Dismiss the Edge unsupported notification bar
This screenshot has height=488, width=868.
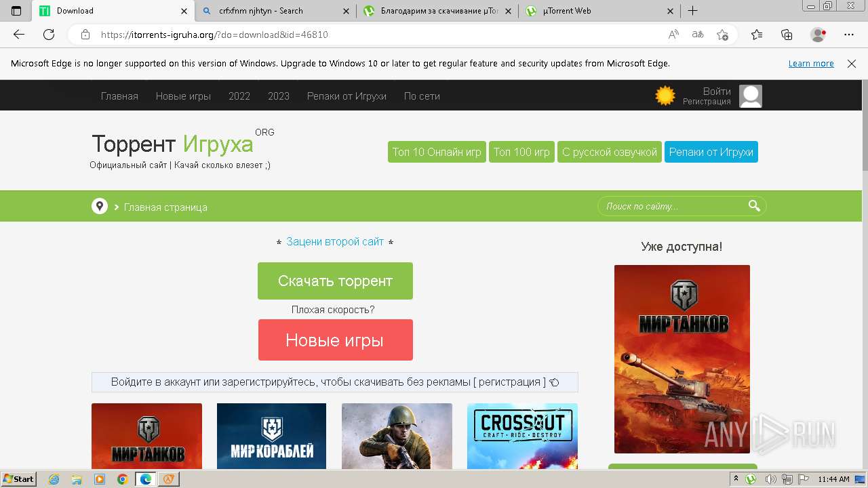[852, 64]
